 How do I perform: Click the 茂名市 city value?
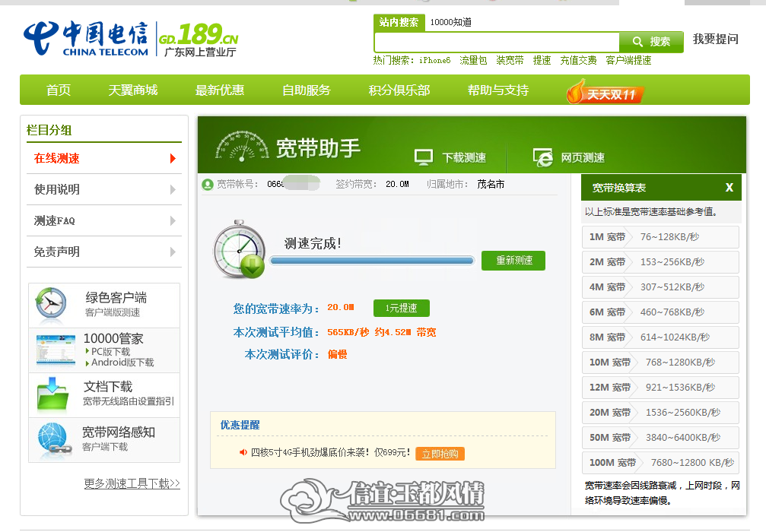pos(491,184)
